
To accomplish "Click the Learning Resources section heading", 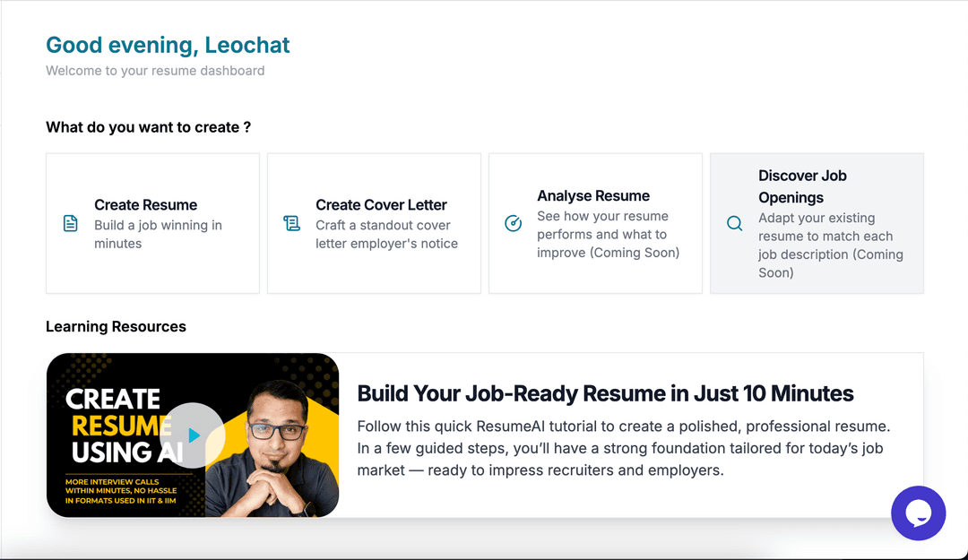I will point(116,326).
